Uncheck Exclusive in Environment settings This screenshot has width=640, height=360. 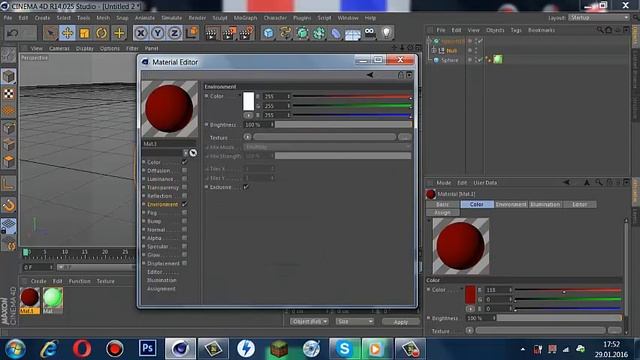[x=246, y=187]
